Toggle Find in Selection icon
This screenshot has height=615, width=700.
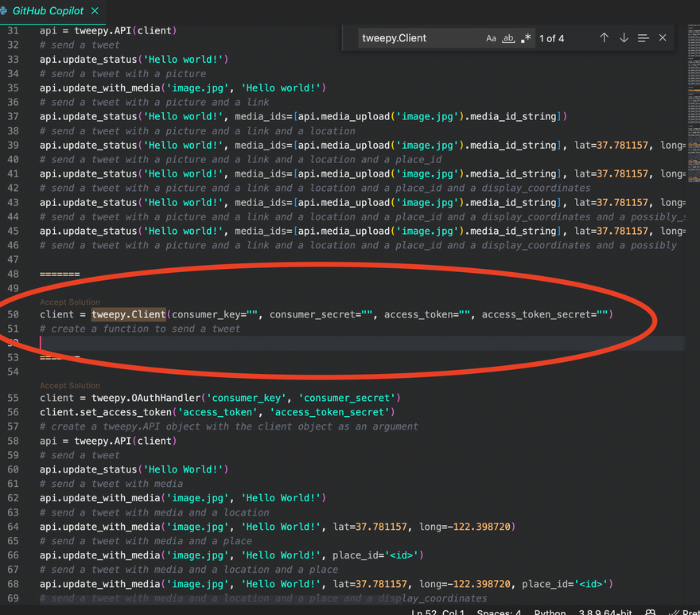click(643, 38)
